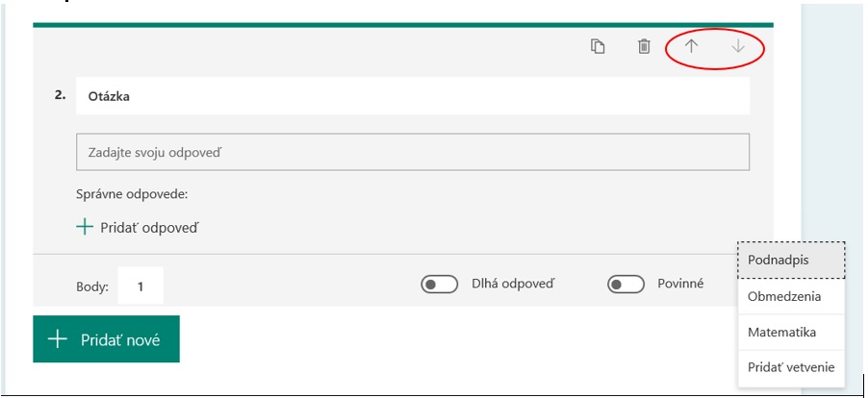Enable the Povinné switch

pyautogui.click(x=625, y=285)
